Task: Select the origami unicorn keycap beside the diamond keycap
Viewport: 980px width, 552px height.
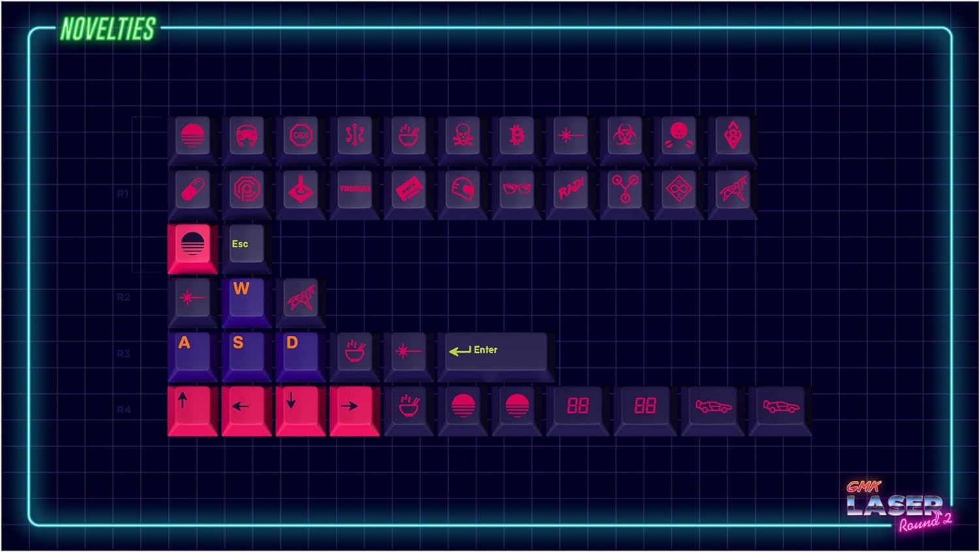Action: pyautogui.click(x=732, y=194)
